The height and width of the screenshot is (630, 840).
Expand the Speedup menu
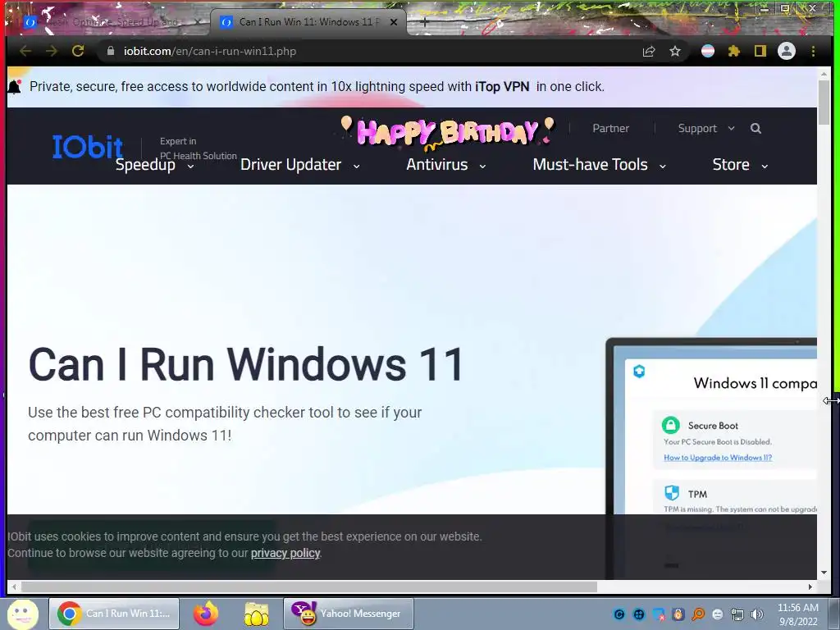[x=154, y=164]
